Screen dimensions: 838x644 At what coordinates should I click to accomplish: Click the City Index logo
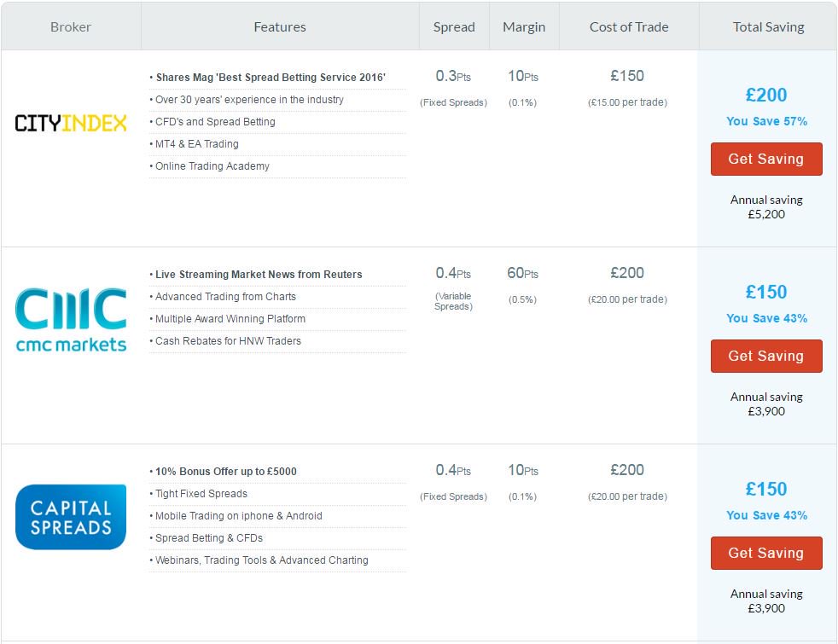71,124
